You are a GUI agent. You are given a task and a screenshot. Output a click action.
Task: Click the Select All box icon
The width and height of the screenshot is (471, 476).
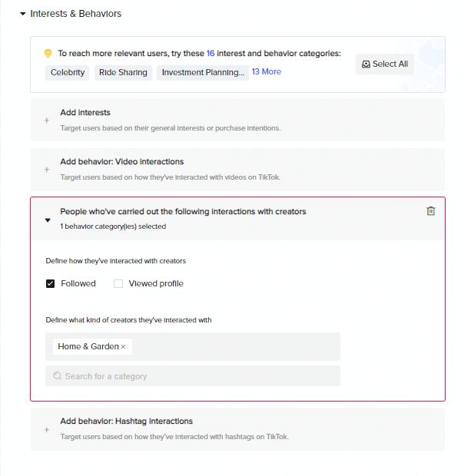click(x=366, y=64)
